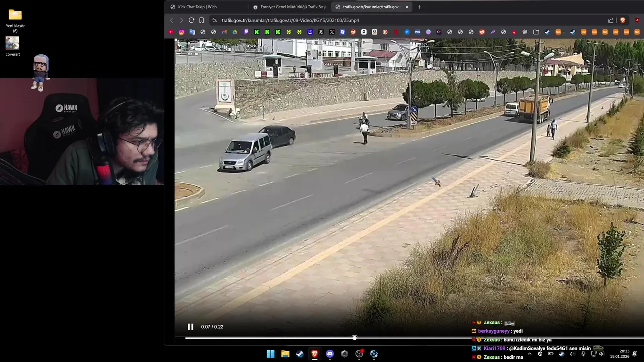Image resolution: width=644 pixels, height=362 pixels.
Task: Click the webcam overlay feed
Action: point(82,132)
